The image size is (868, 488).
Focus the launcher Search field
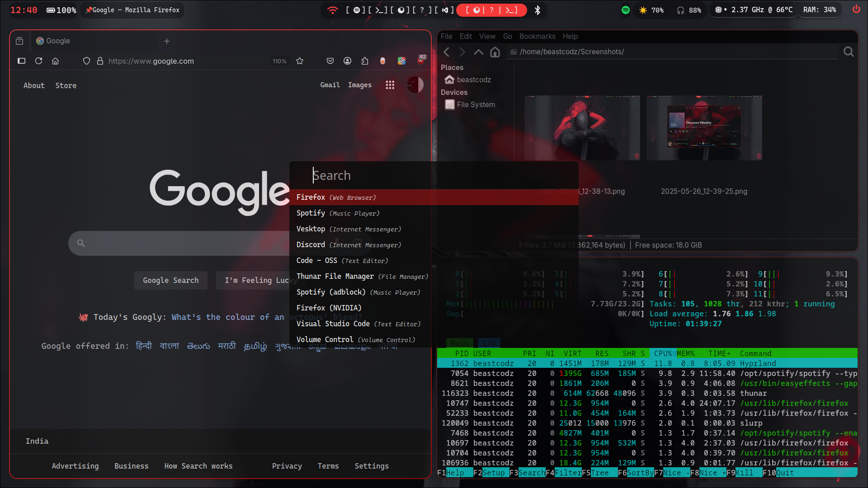[x=434, y=175]
